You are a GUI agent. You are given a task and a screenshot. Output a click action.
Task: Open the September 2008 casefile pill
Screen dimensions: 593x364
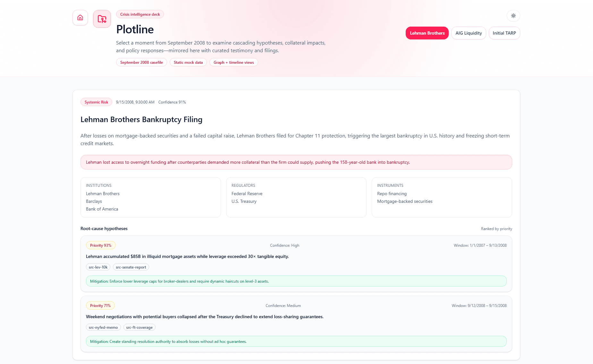[141, 62]
